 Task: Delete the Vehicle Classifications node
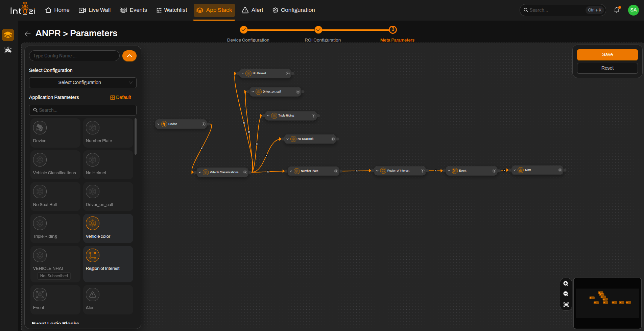245,172
